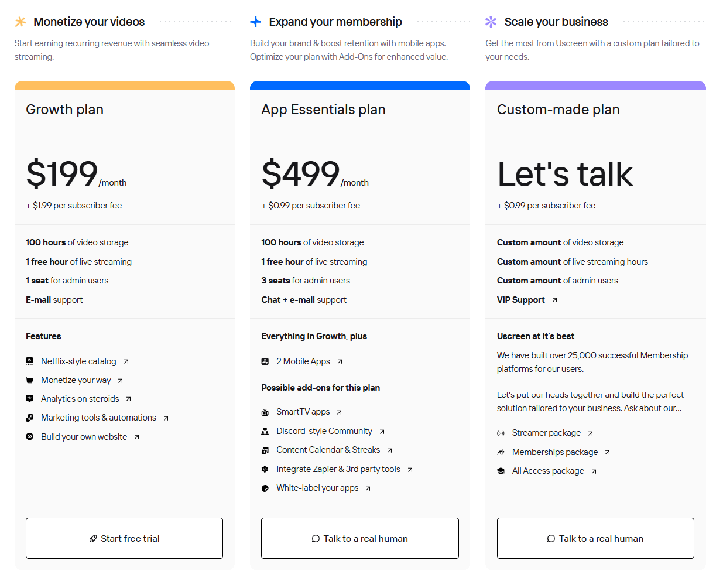This screenshot has height=588, width=723.
Task: Talk to a real human for App Essentials
Action: (359, 538)
